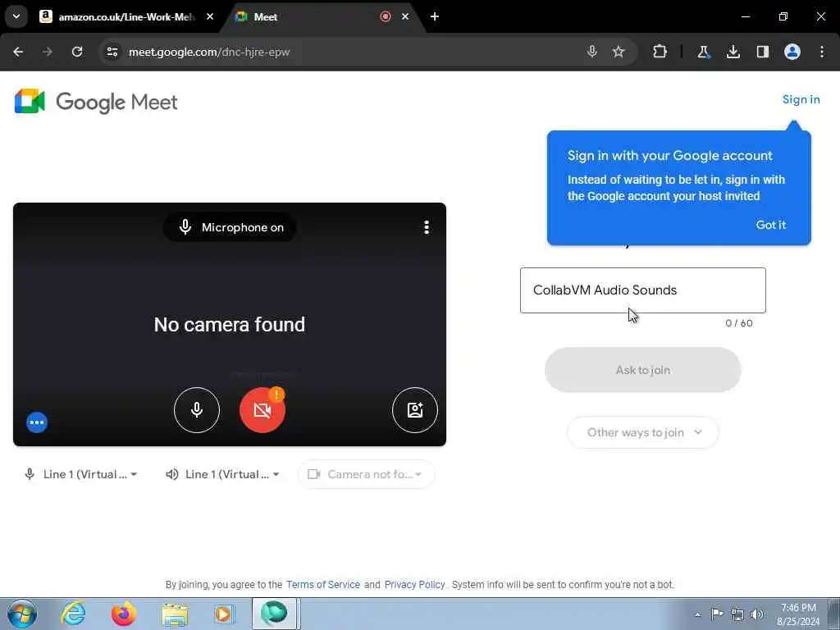Open the Downloads icon
840x630 pixels.
(733, 52)
